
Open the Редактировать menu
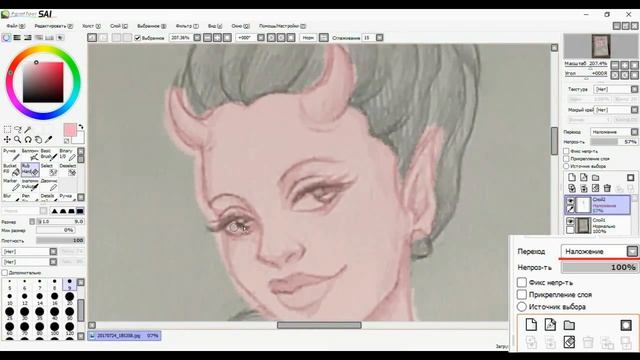click(53, 26)
